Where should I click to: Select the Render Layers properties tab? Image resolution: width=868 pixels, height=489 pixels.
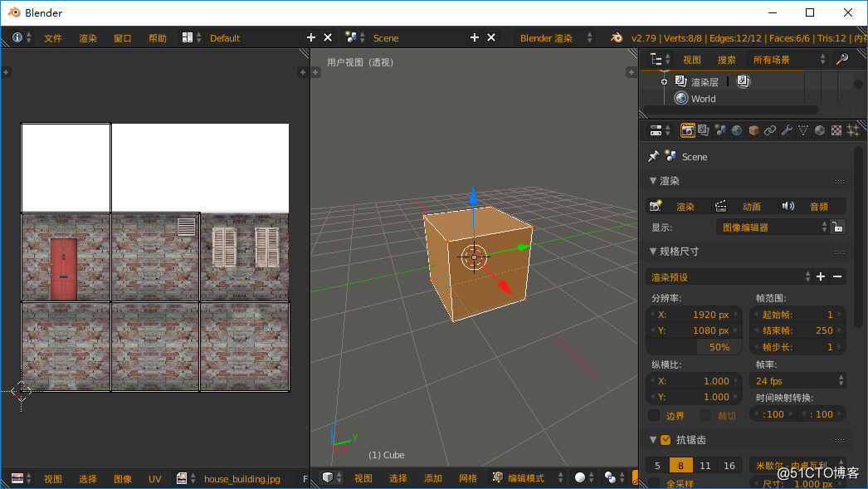click(x=704, y=130)
